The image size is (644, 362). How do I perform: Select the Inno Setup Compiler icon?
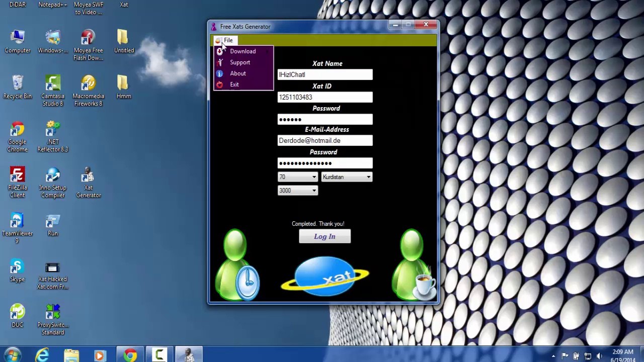(53, 183)
